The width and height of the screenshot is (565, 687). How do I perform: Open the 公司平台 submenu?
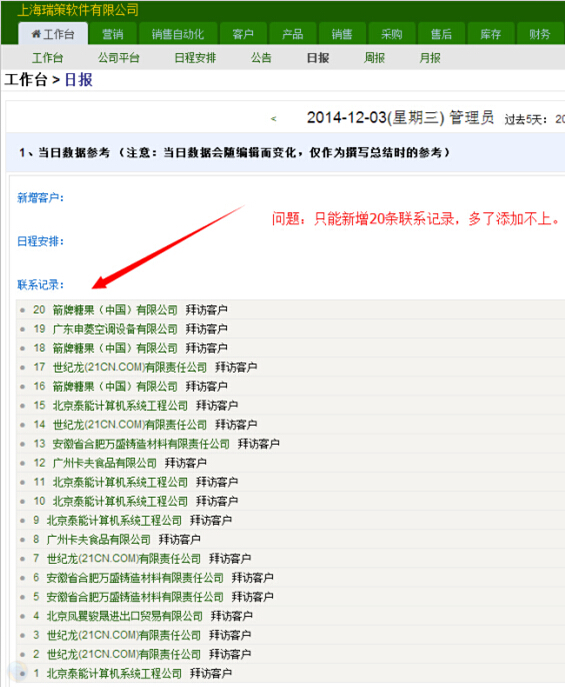[118, 58]
